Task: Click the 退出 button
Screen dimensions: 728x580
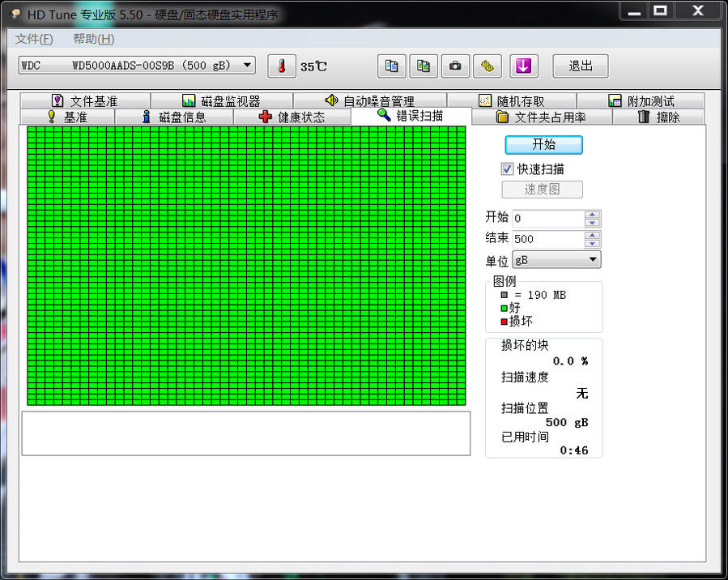Action: pyautogui.click(x=581, y=66)
